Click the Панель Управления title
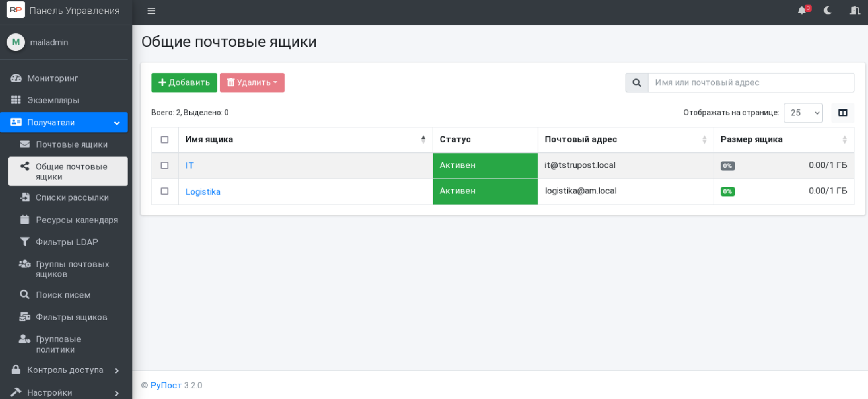Screen dimensions: 868x399 pos(74,11)
